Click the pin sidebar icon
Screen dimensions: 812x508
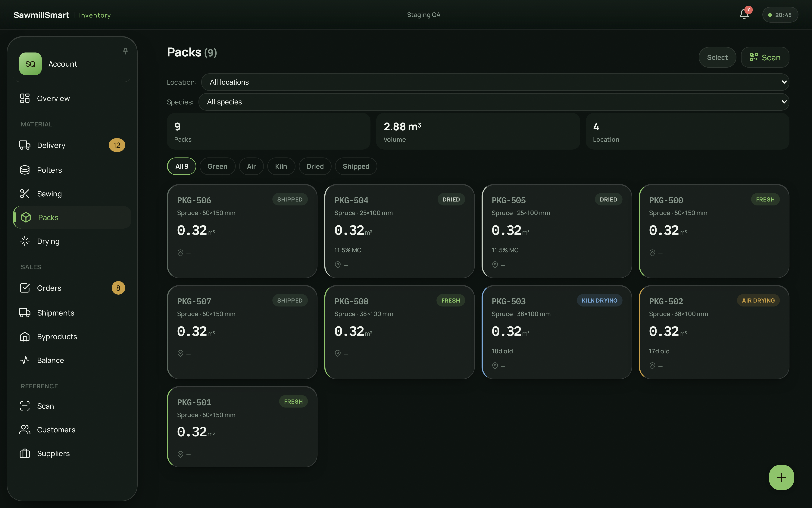click(x=126, y=51)
